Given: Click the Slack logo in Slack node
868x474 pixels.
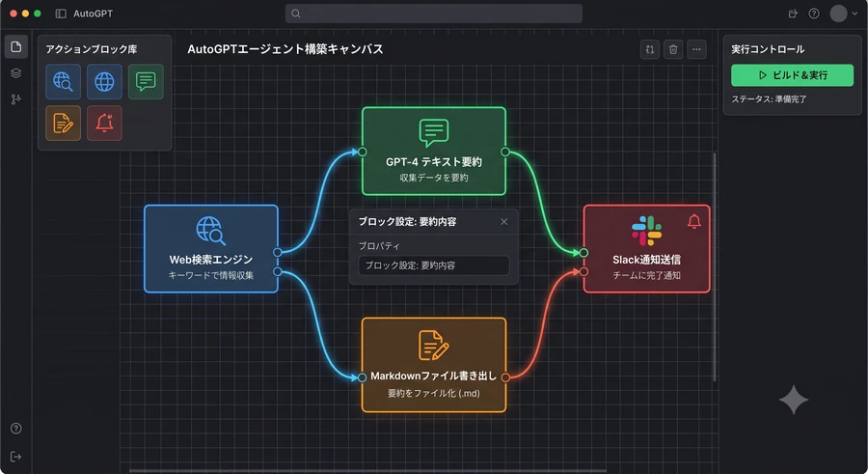Looking at the screenshot, I should tap(646, 231).
